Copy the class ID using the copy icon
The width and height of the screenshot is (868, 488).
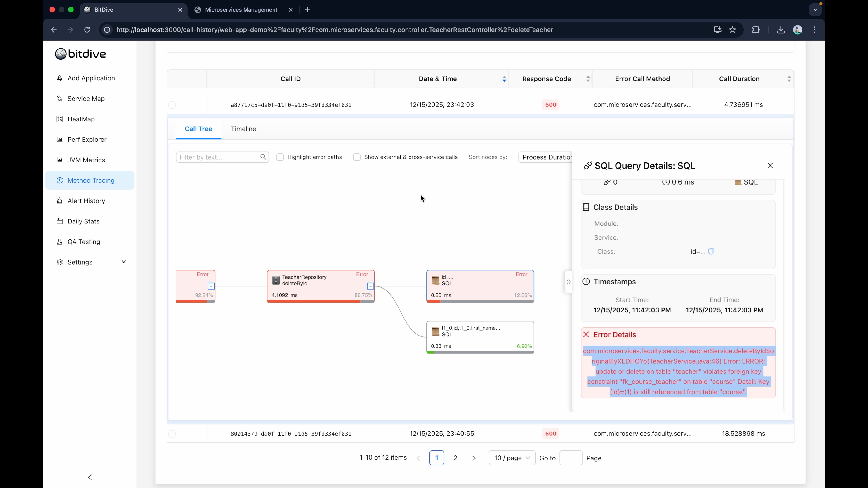(711, 251)
